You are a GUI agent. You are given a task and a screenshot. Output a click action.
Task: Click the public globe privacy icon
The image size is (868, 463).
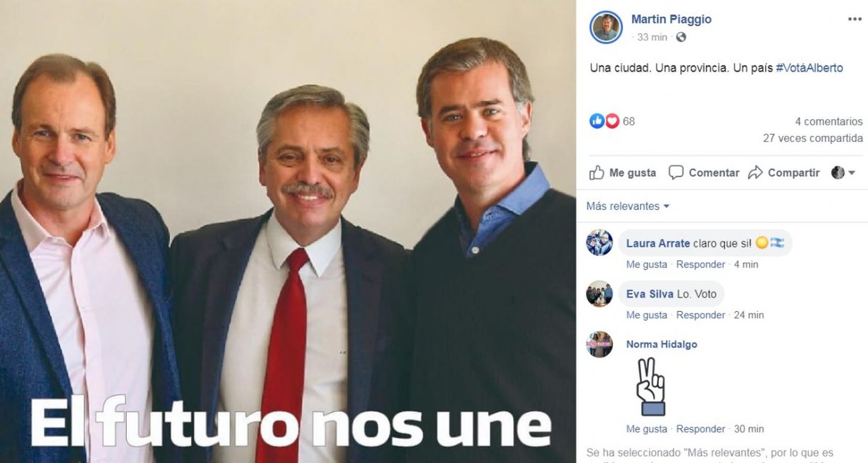(x=681, y=37)
